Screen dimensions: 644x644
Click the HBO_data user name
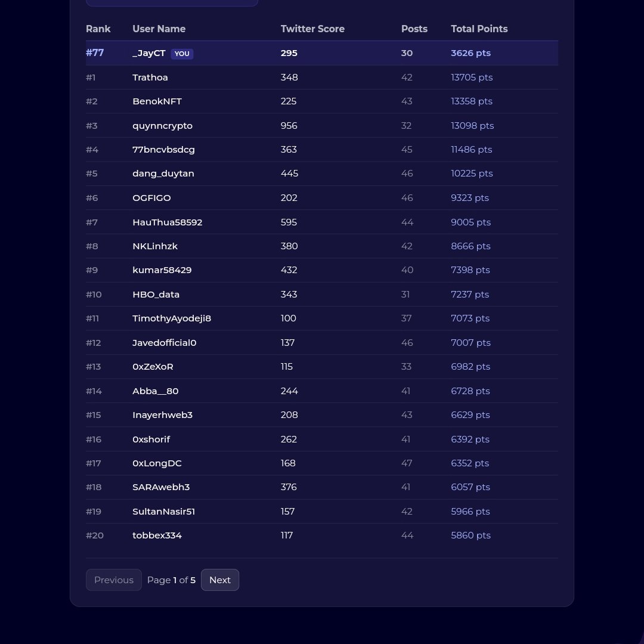point(156,295)
